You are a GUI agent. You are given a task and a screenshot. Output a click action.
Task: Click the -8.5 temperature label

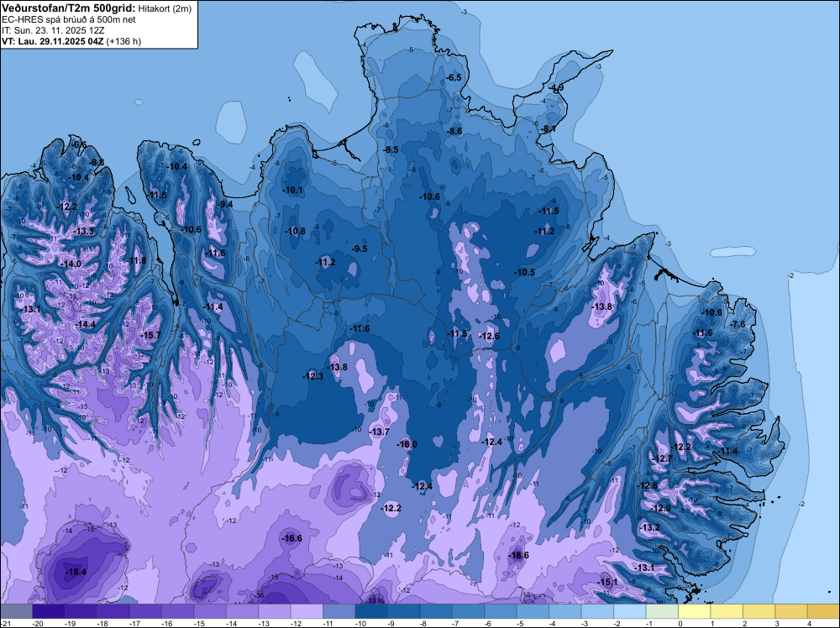[391, 150]
